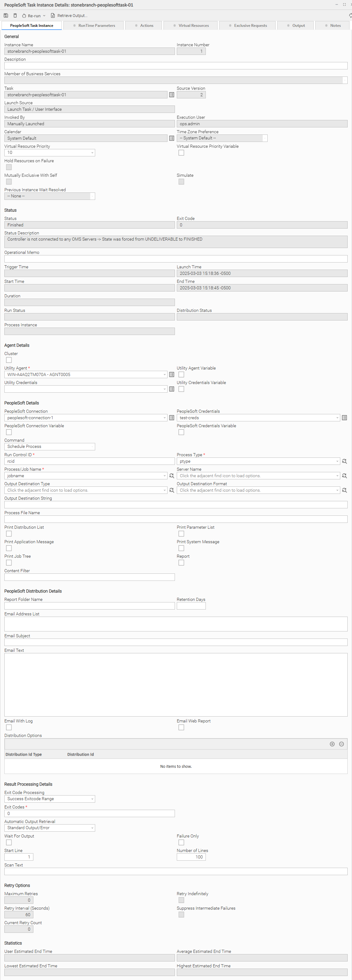Open the Exit Code Processing dropdown

click(49, 799)
